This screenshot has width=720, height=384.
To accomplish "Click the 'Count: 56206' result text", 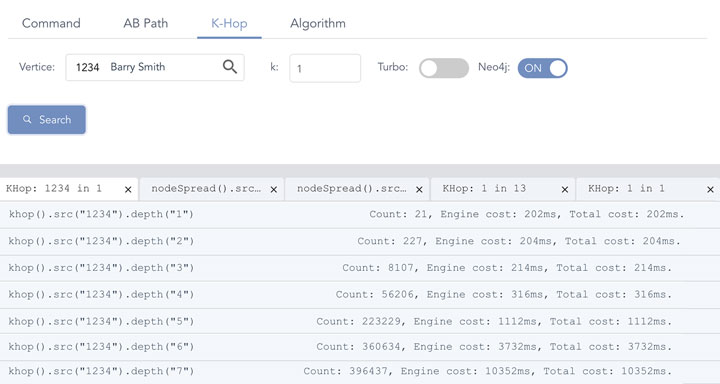I will click(x=375, y=295).
